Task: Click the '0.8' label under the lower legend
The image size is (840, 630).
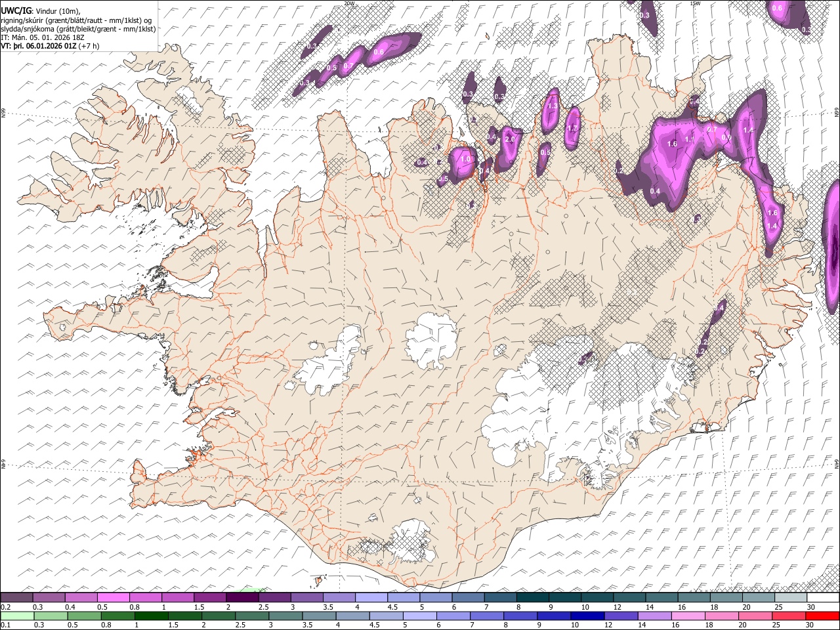Action: coord(106,625)
